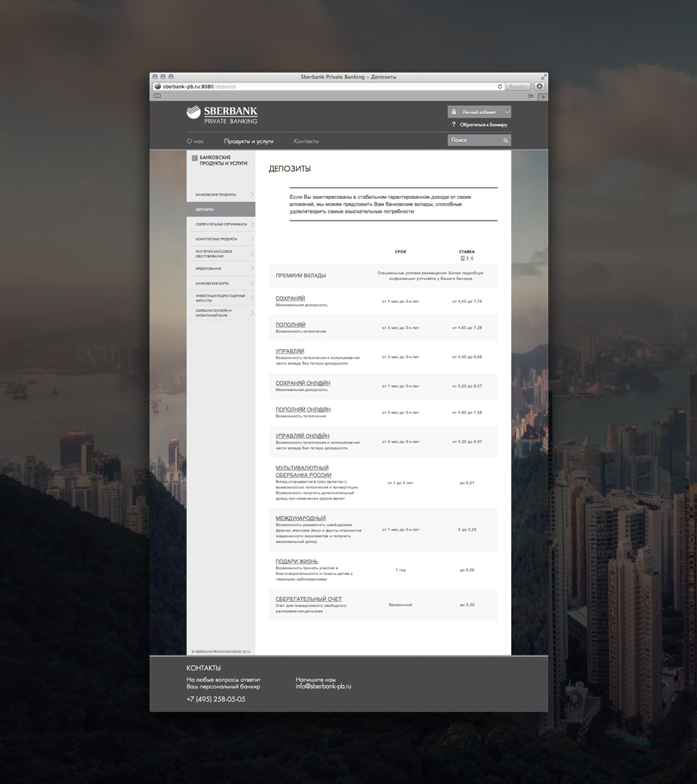Open Сберегательные сертификаты in the sidebar
697x784 pixels.
(x=221, y=224)
